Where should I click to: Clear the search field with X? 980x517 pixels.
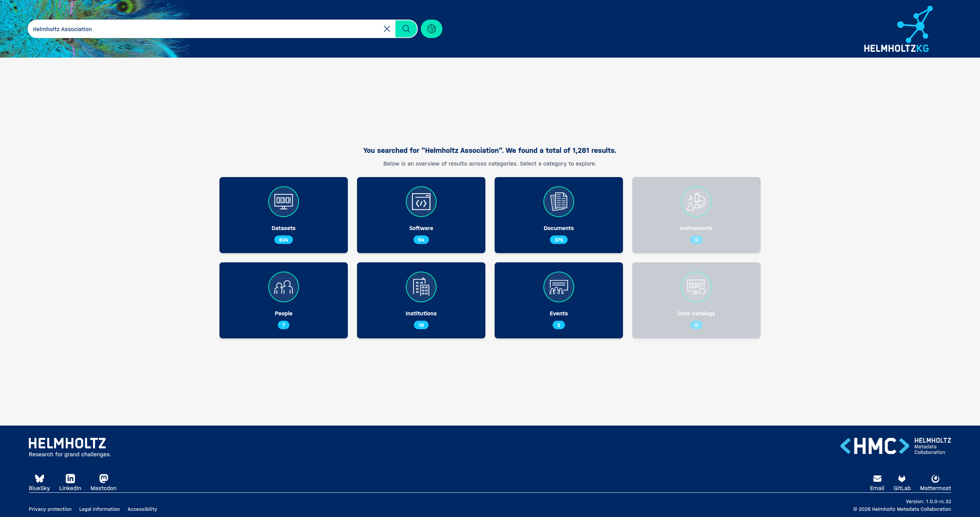(x=387, y=29)
